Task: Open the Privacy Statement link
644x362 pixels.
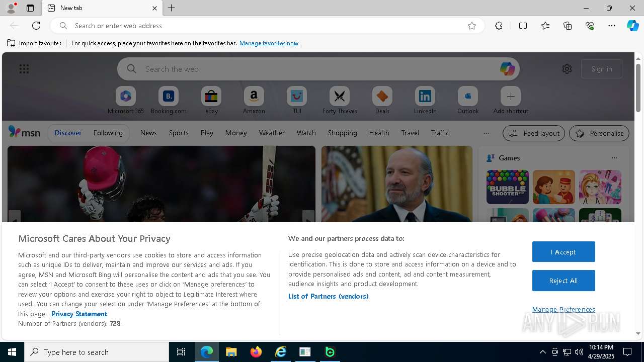Action: pos(79,314)
